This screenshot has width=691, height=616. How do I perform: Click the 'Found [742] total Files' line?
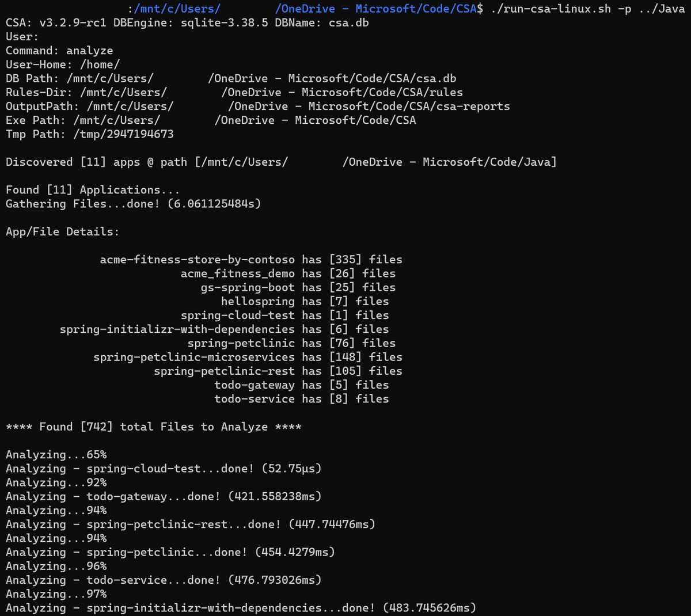[153, 427]
